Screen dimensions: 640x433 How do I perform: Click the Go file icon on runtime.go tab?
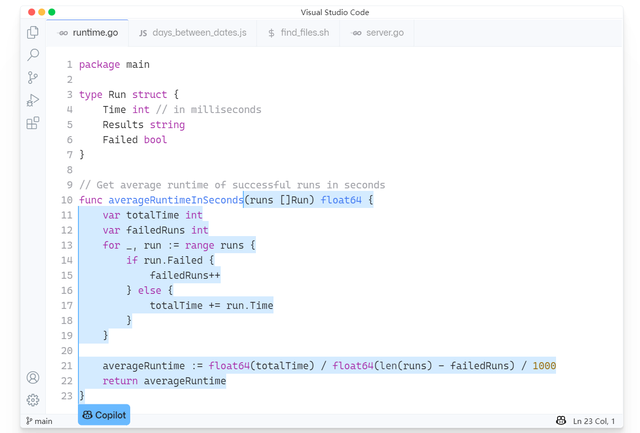tap(63, 33)
